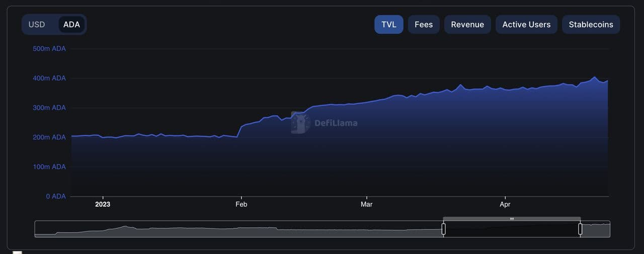Click the overview minimap before selected range

click(x=236, y=229)
